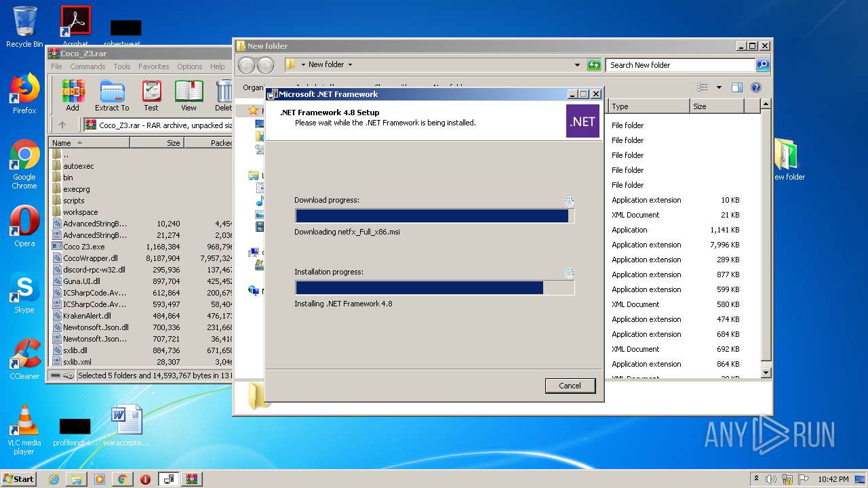
Task: Open Acrobat Reader desktop shortcut
Action: click(x=75, y=26)
